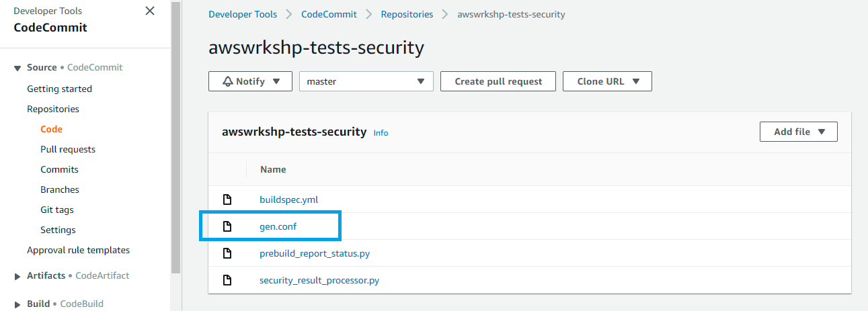
Task: Click the file icon beside buildspec.yml
Action: coord(227,199)
